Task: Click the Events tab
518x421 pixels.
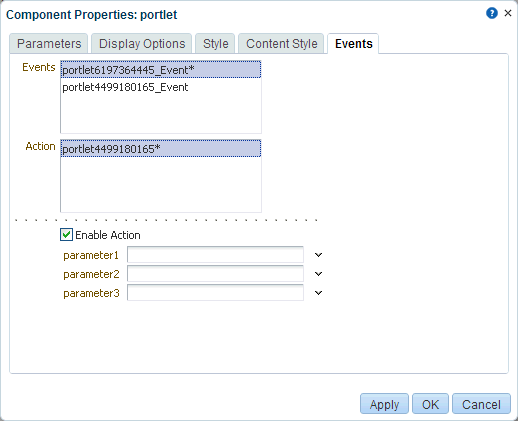Action: click(353, 43)
